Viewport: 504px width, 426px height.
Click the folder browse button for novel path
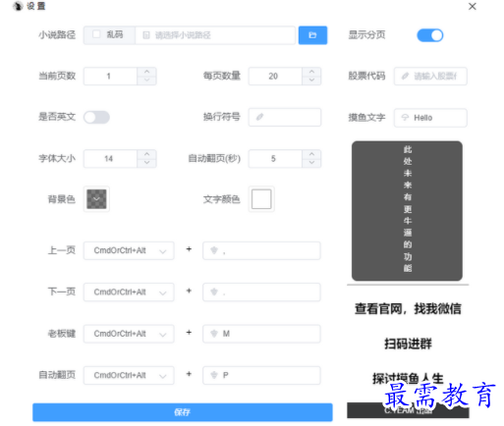coord(312,35)
